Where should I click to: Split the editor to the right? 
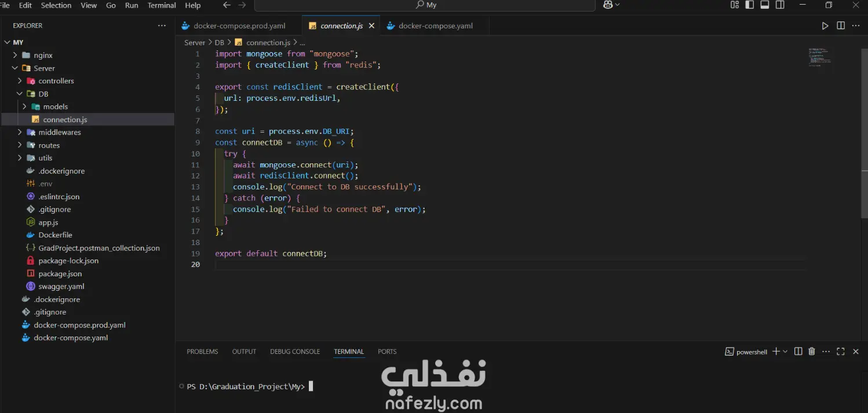pyautogui.click(x=841, y=25)
